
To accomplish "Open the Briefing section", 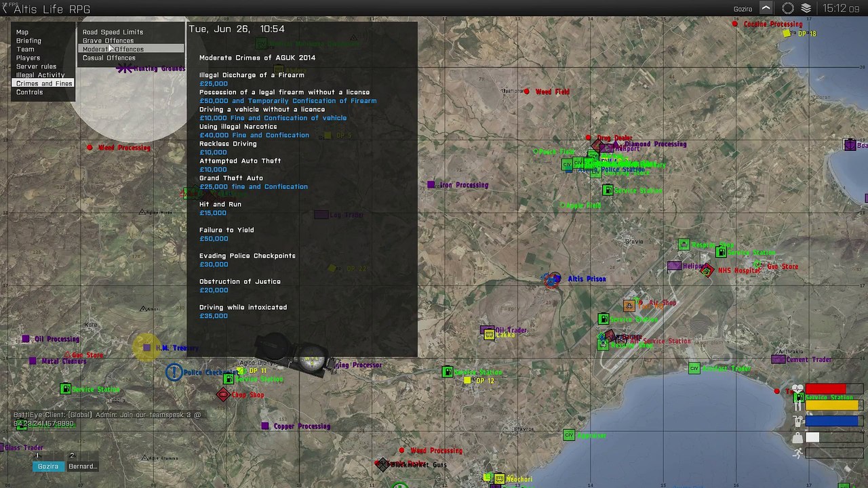I will [x=28, y=41].
